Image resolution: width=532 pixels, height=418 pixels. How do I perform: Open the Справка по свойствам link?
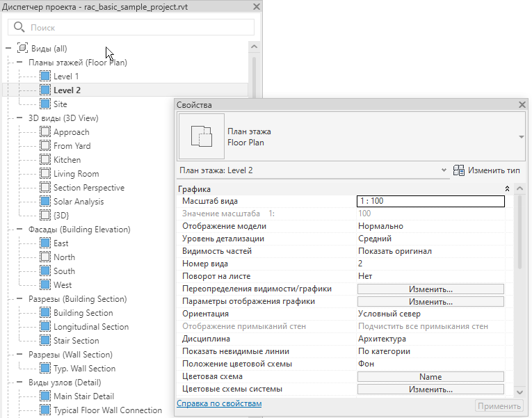tap(219, 403)
